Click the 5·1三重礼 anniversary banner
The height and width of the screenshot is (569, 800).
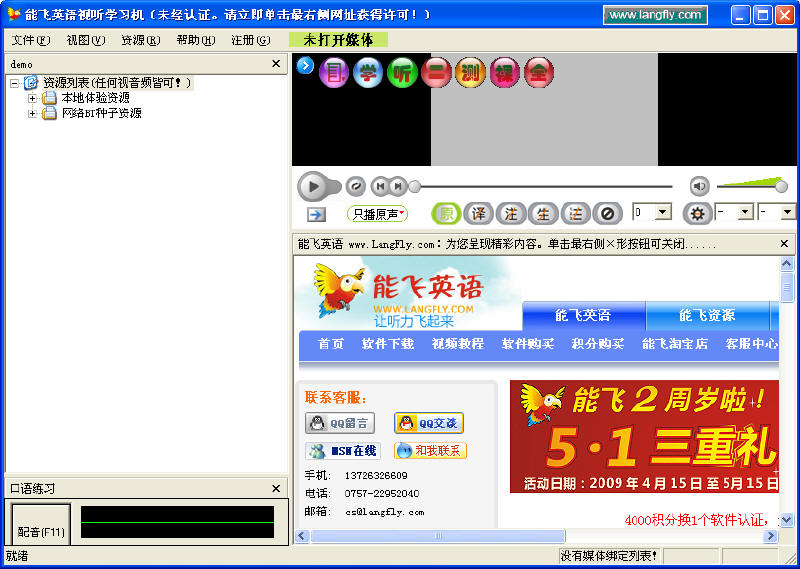point(644,436)
